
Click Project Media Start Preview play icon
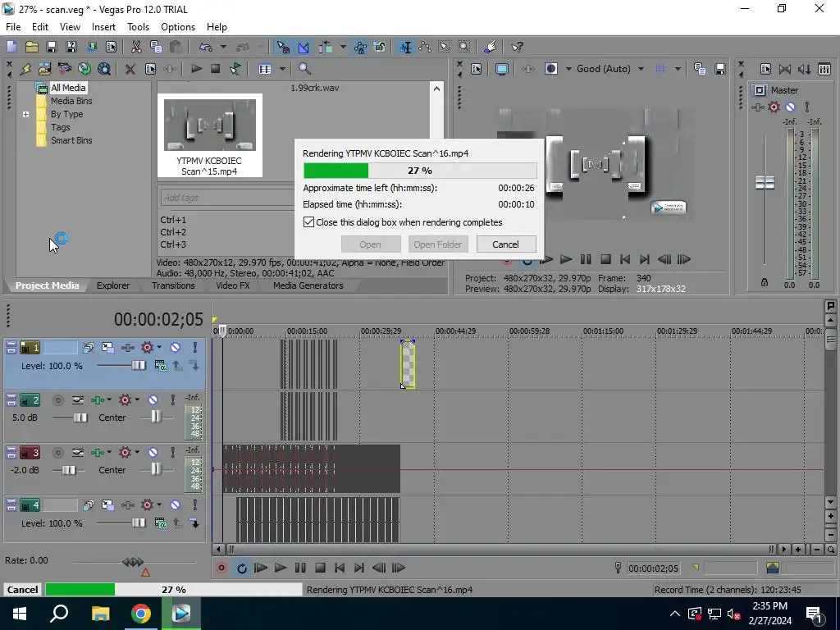197,69
